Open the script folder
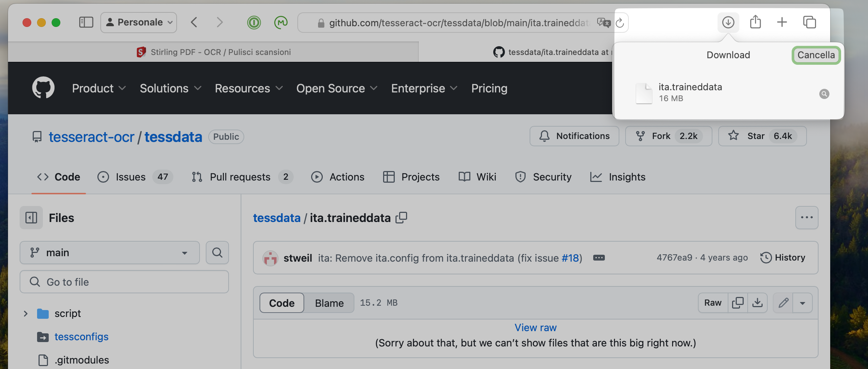 click(x=68, y=313)
